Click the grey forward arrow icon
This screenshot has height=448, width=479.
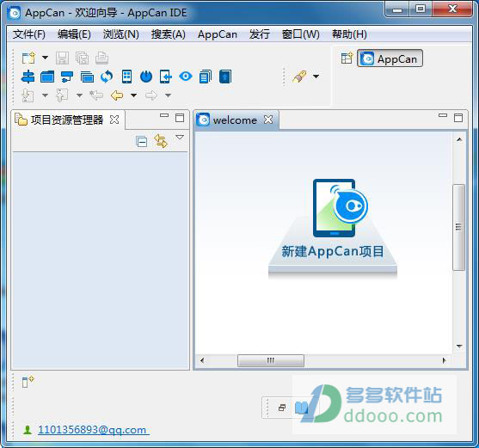(x=151, y=95)
